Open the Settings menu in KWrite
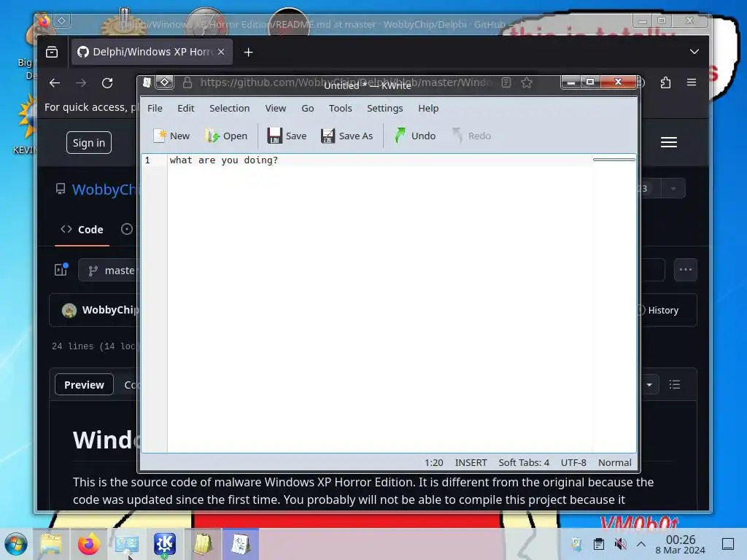This screenshot has height=560, width=747. tap(385, 108)
